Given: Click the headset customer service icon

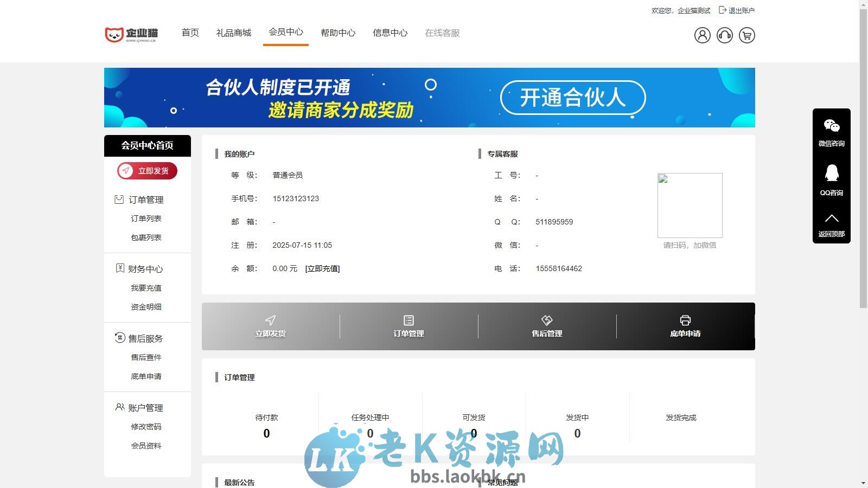Looking at the screenshot, I should (x=725, y=35).
